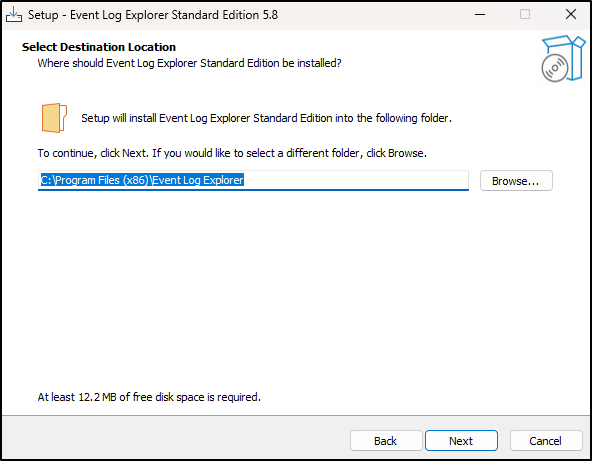This screenshot has height=461, width=592.
Task: Click blank area in the wizard page body
Action: tap(294, 291)
